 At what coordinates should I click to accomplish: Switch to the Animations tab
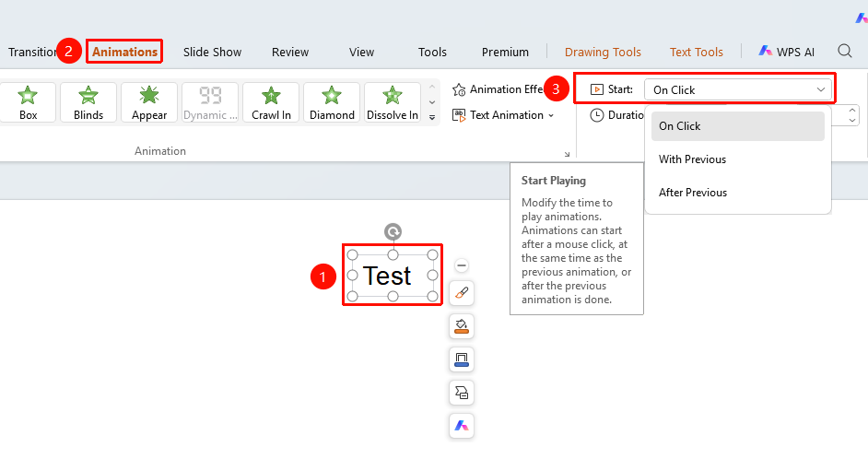[124, 52]
